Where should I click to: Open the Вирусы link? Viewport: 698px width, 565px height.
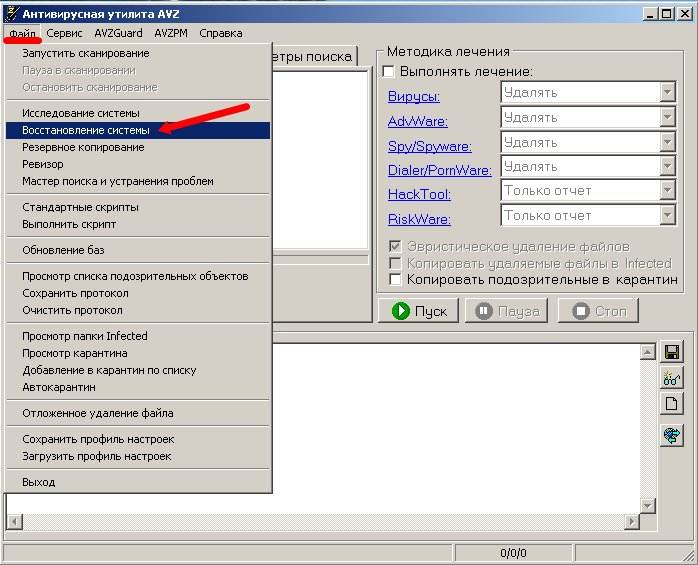414,97
